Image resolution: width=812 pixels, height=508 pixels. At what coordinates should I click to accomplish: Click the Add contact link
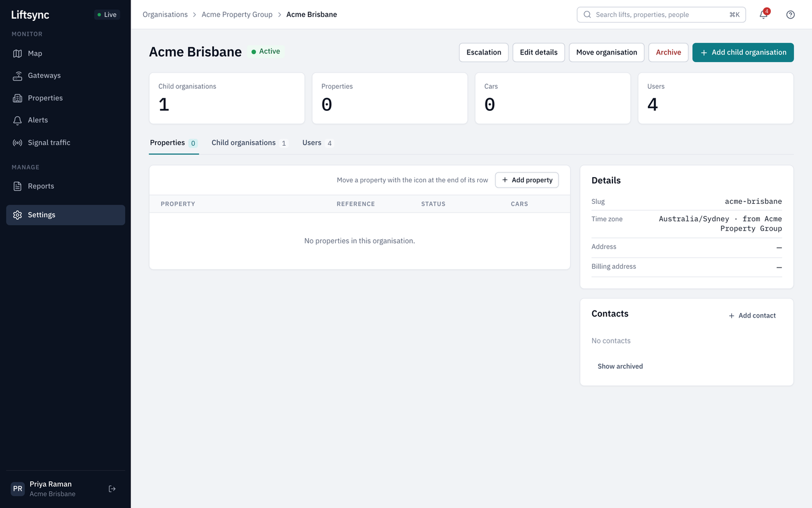pyautogui.click(x=752, y=315)
